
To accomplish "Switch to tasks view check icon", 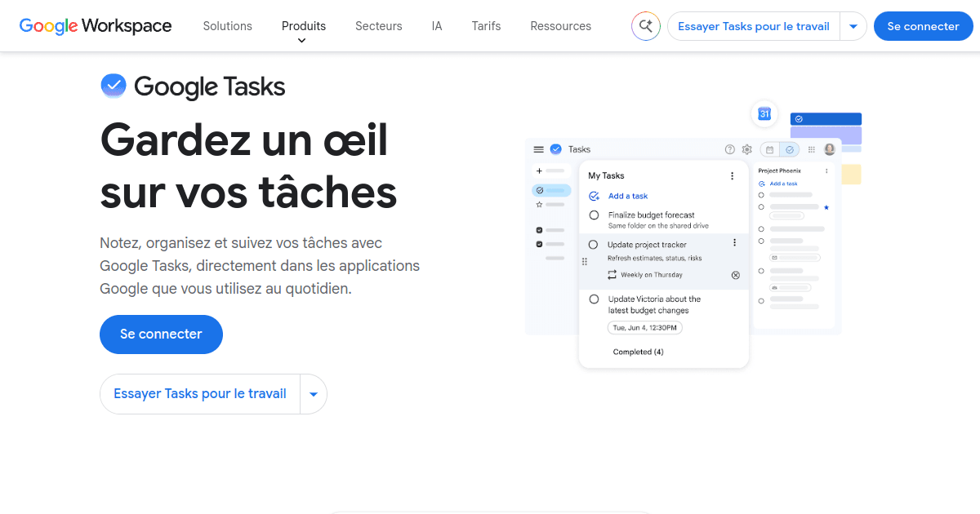I will tap(790, 149).
